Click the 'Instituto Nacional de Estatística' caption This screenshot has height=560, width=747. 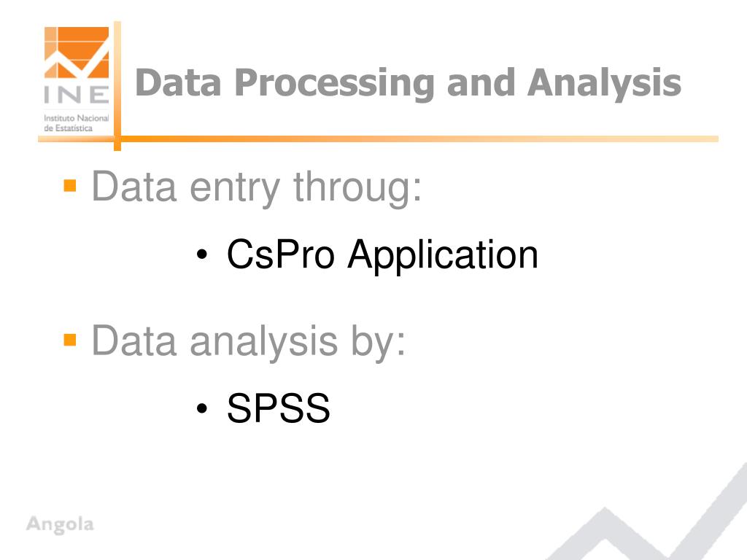pyautogui.click(x=76, y=122)
